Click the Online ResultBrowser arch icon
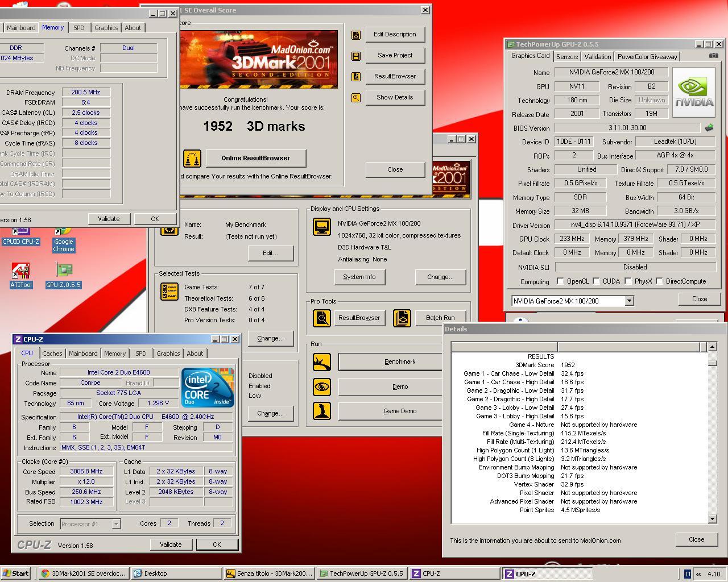Screen dimensions: 728x582 tap(192, 158)
